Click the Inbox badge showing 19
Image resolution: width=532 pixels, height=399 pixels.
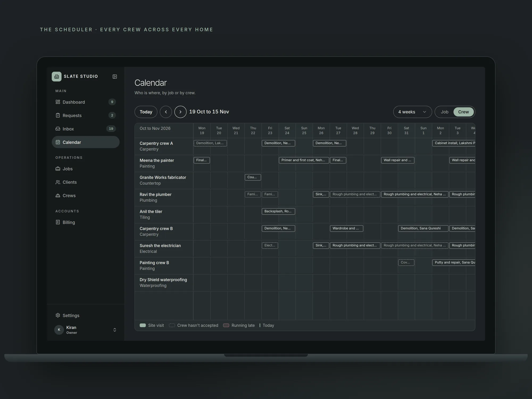(111, 129)
